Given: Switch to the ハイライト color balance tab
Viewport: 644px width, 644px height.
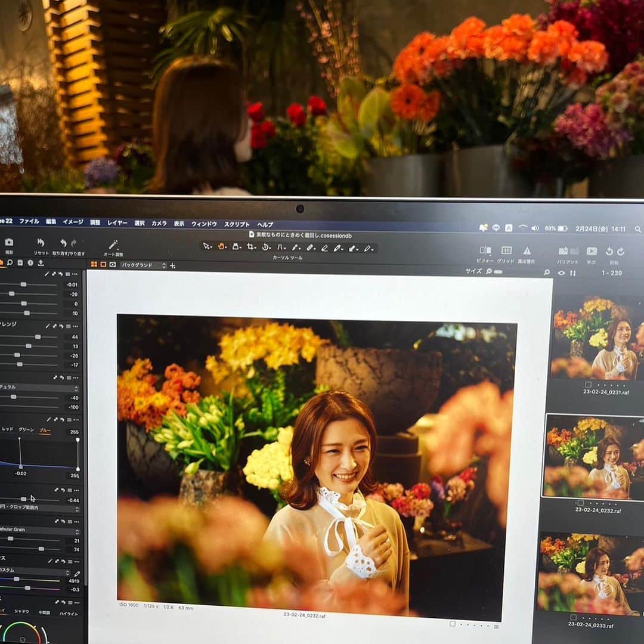Looking at the screenshot, I should [x=69, y=614].
